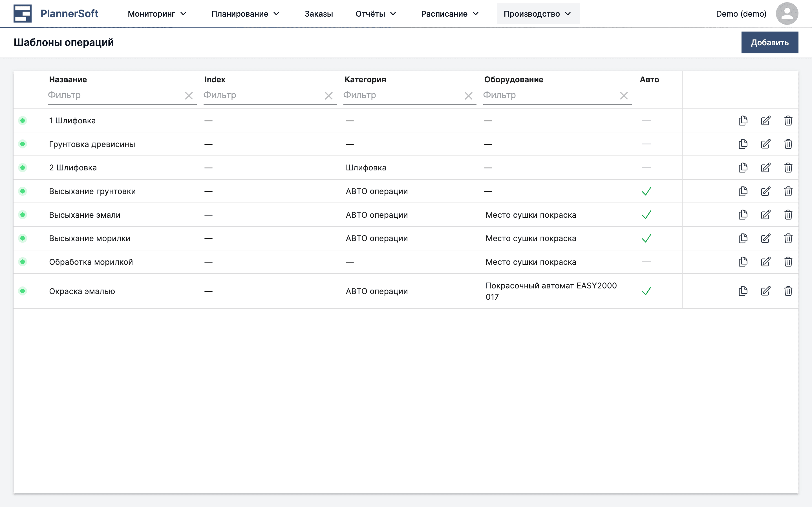Viewport: 812px width, 507px height.
Task: Duplicate the Высыхание эмали row
Action: point(743,215)
